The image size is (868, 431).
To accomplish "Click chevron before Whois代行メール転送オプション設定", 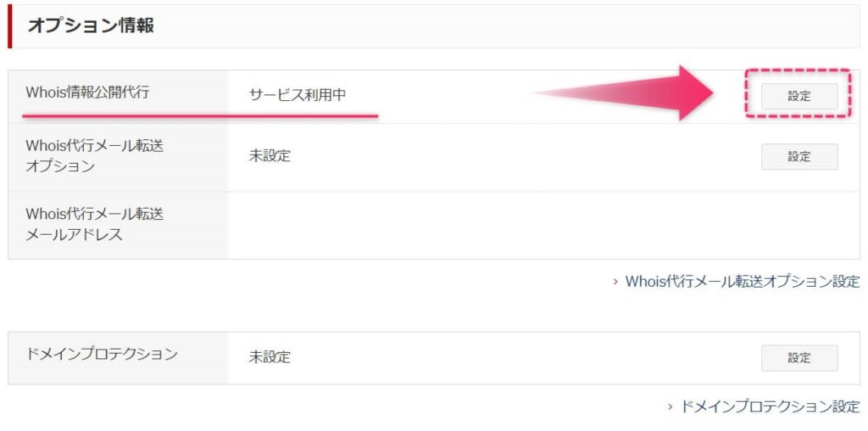I will tap(615, 282).
